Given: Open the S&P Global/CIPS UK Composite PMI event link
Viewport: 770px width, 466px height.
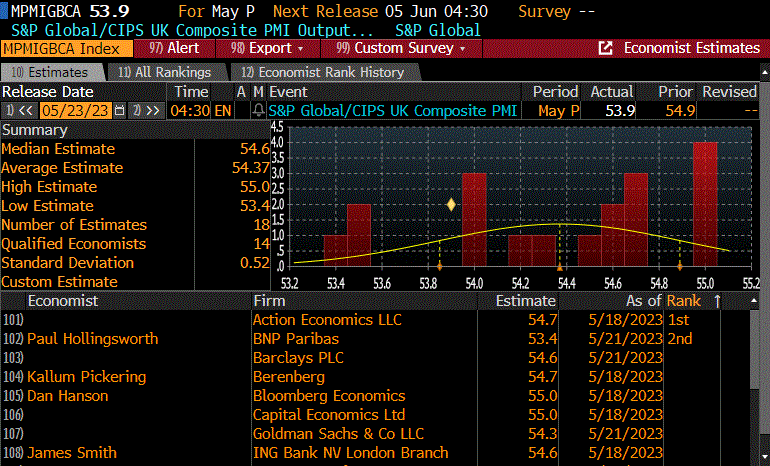Looking at the screenshot, I should point(392,110).
